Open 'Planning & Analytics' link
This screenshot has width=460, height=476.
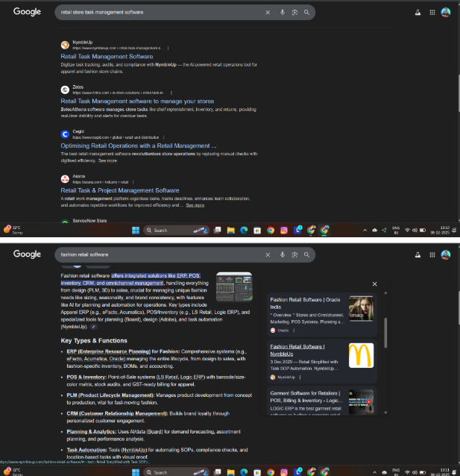(x=92, y=432)
